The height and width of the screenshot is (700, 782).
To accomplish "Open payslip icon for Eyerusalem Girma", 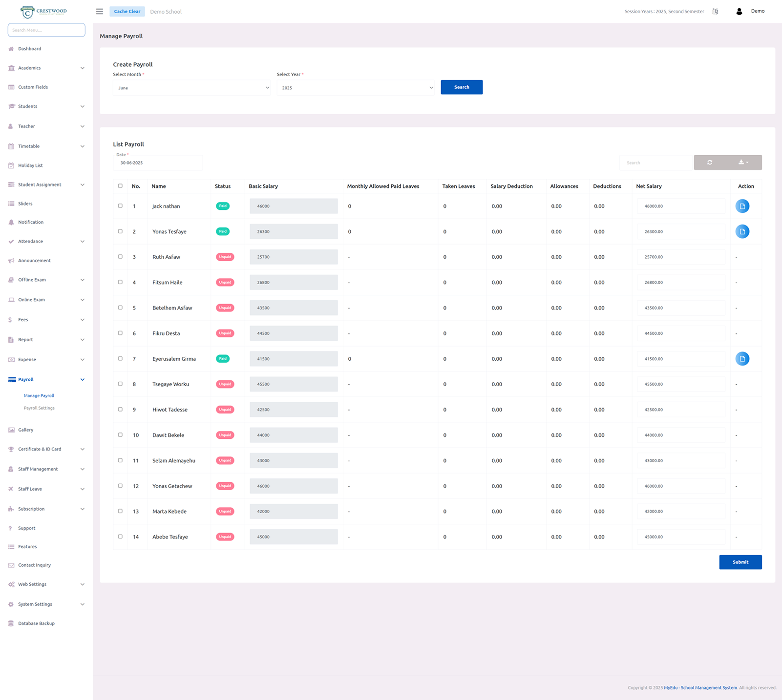I will click(x=742, y=359).
